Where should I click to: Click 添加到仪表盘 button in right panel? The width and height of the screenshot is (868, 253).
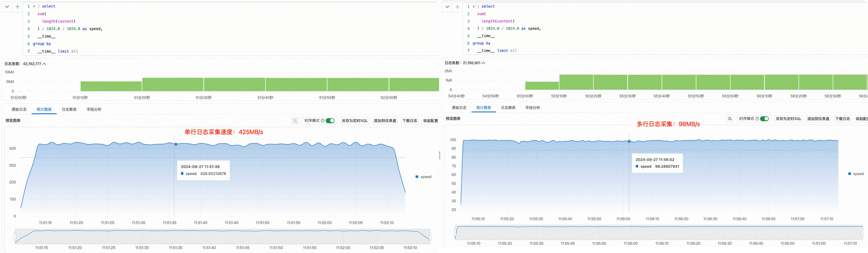(818, 119)
